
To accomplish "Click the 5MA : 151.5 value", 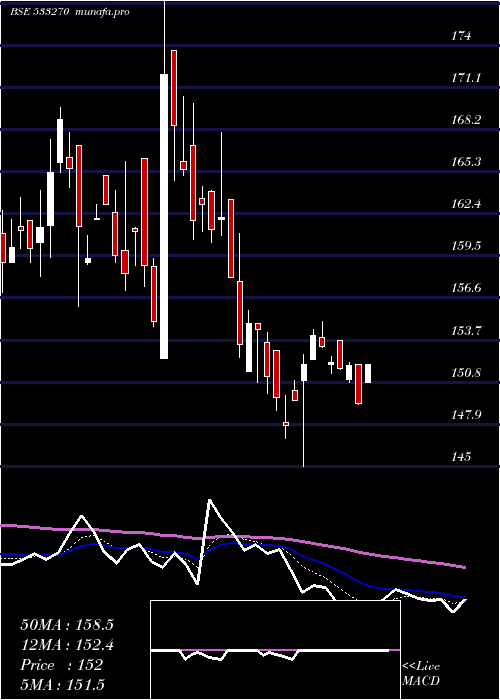I will 63,685.
